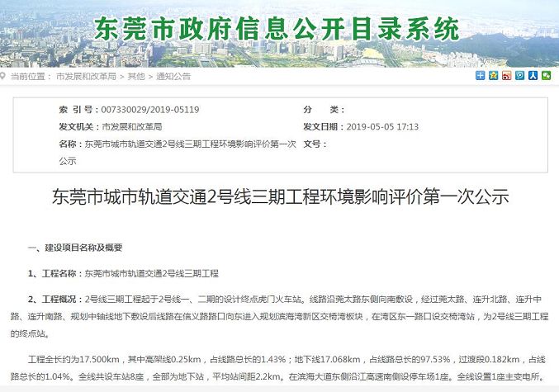Share to Qzone with star icon

494,76
